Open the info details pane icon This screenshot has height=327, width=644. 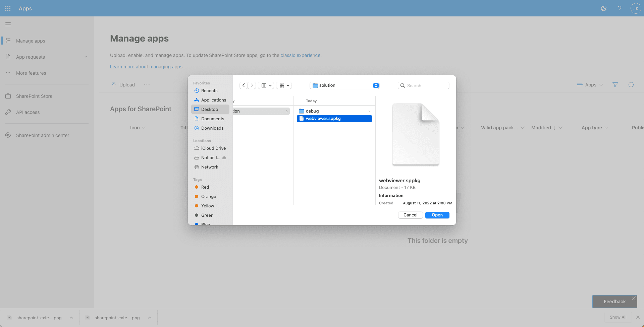coord(631,85)
